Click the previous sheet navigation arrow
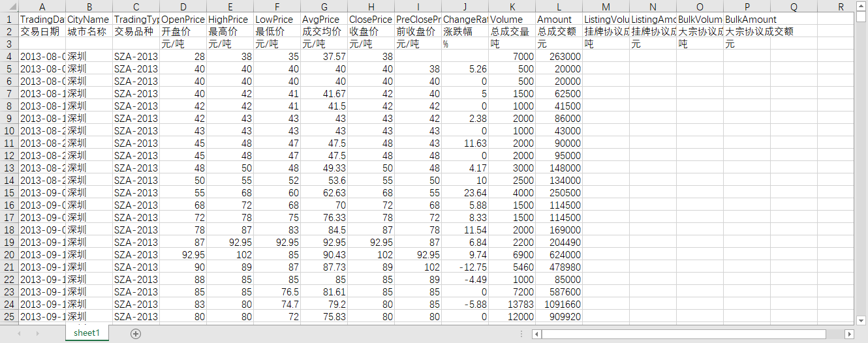The image size is (868, 343). [x=19, y=333]
